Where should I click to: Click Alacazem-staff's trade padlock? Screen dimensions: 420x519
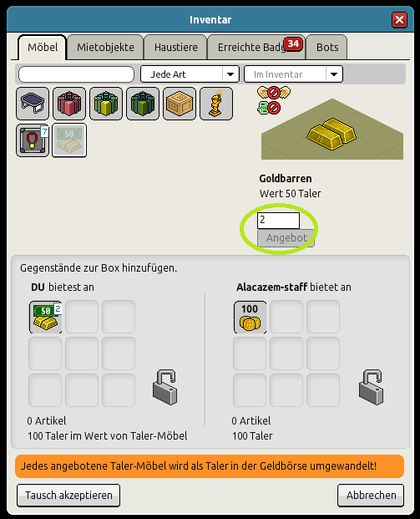[x=371, y=387]
